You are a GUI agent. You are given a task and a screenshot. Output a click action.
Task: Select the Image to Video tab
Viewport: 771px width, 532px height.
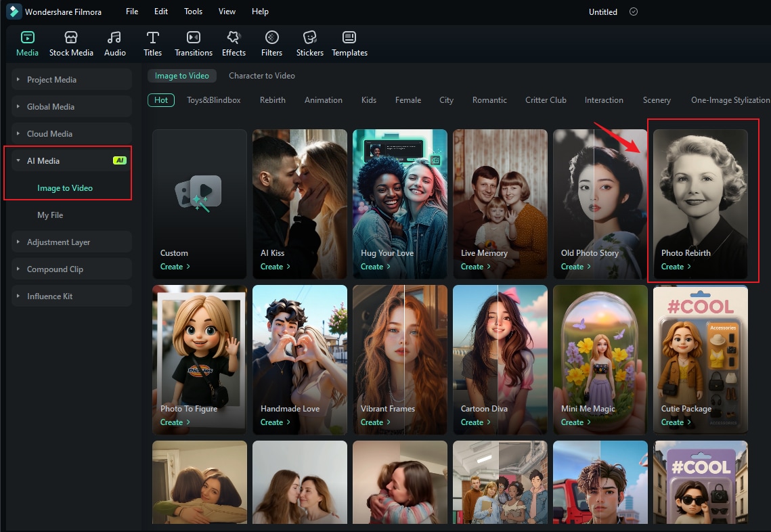click(182, 76)
